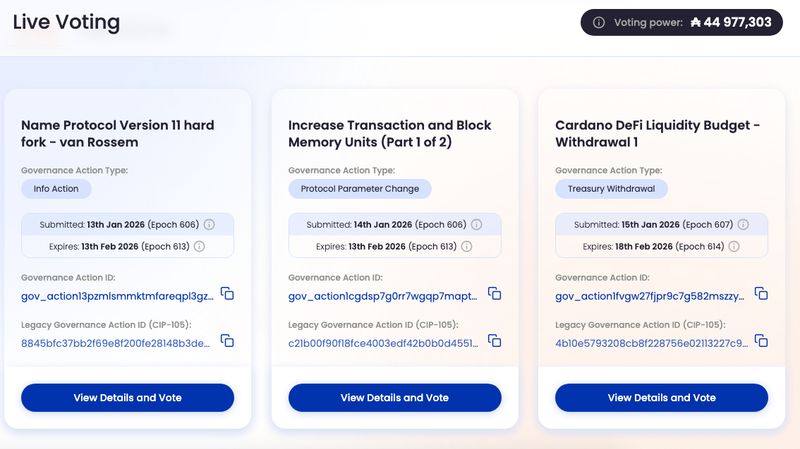Screen dimensions: 800x449
Task: Click the gov_action13pzmlsmmktm governance ID link
Action: point(115,295)
